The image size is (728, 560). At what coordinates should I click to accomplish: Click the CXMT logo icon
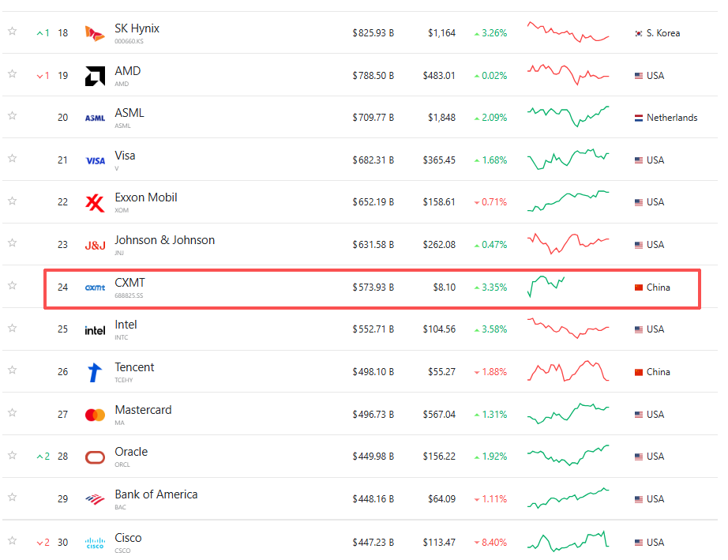click(x=95, y=288)
